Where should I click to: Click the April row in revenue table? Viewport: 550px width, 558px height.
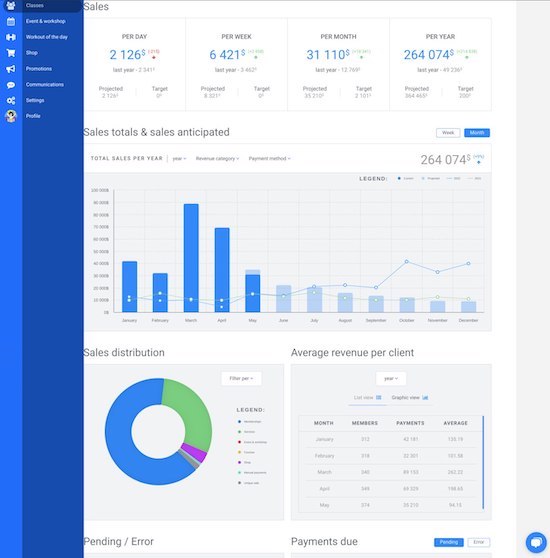(390, 489)
